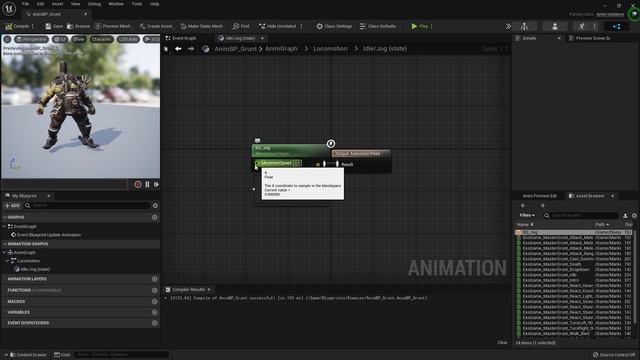The image size is (640, 360).
Task: Select Idle/Jog (state) in the tree
Action: 35,269
